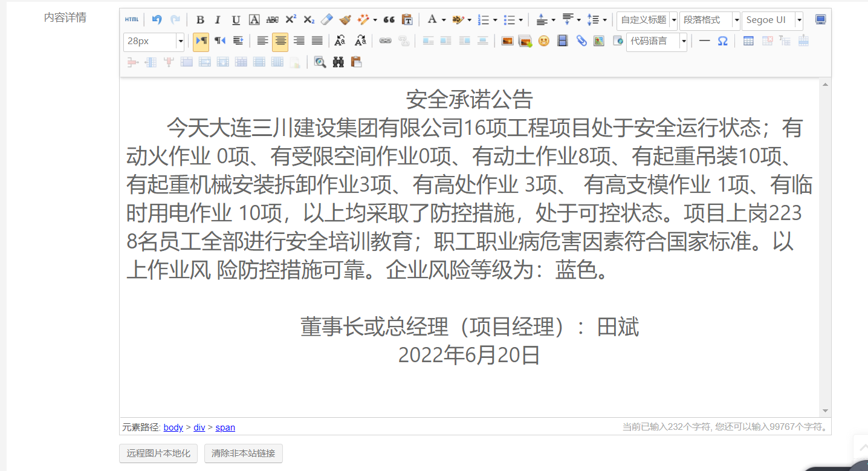Activate the format painter brush
The width and height of the screenshot is (868, 471).
[x=345, y=20]
